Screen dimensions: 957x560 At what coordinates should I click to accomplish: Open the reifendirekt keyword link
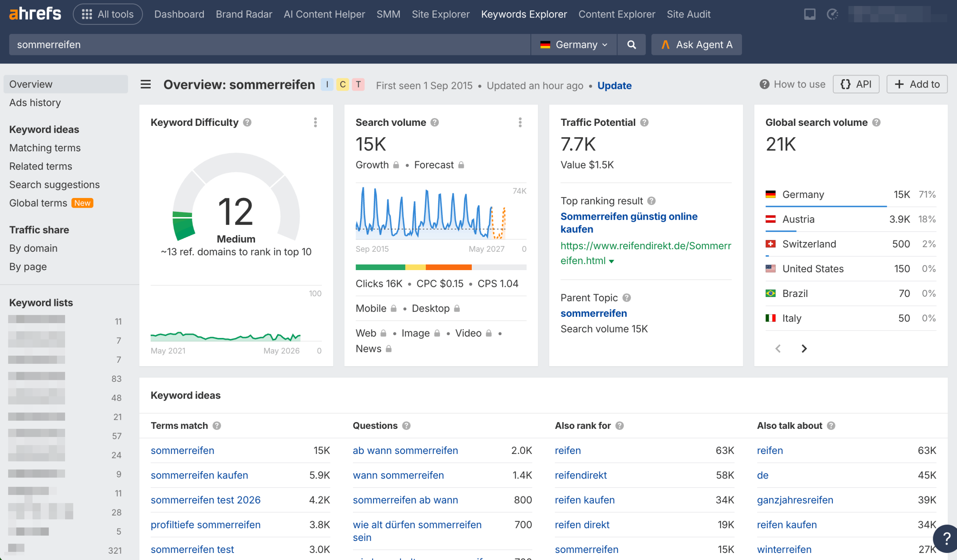[x=581, y=475]
